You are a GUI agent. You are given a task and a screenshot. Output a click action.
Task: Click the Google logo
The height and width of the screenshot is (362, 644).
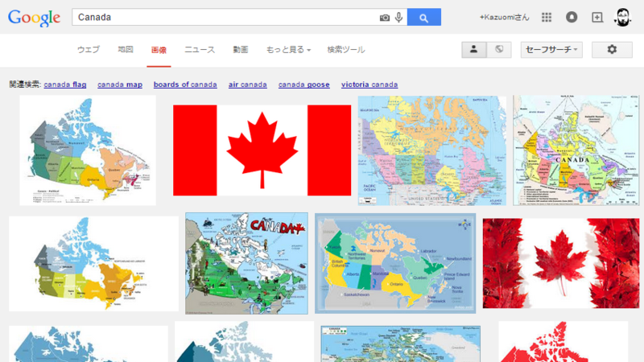click(34, 18)
